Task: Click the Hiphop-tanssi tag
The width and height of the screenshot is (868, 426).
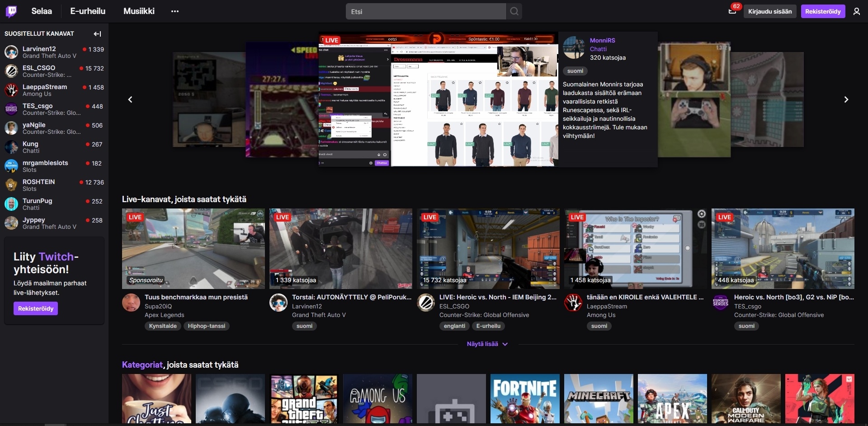Action: pos(207,326)
